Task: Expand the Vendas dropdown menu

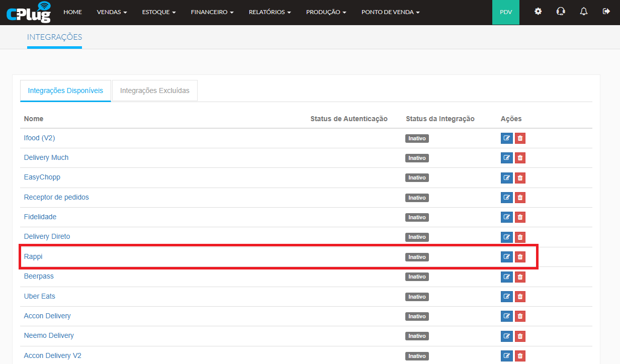Action: [112, 12]
